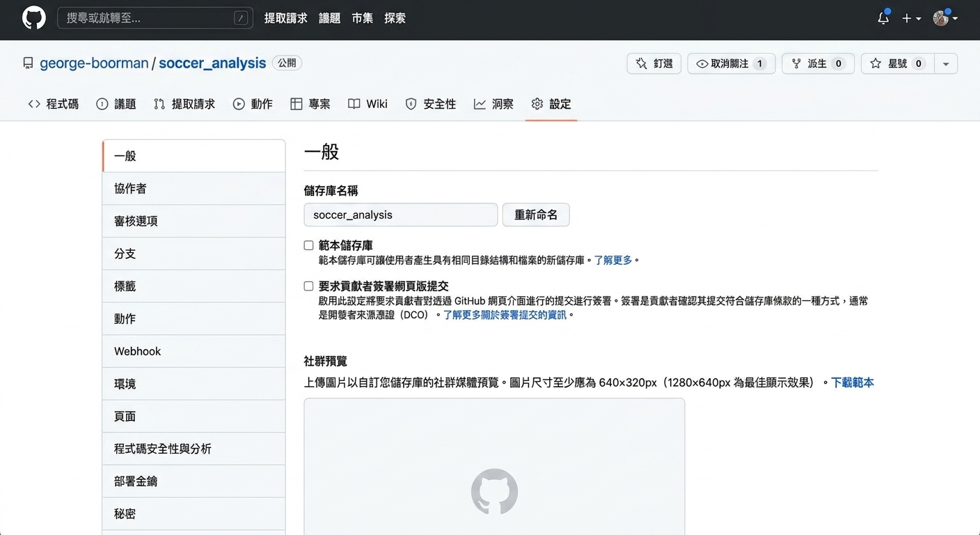Expand the plus create-new menu

coord(911,19)
